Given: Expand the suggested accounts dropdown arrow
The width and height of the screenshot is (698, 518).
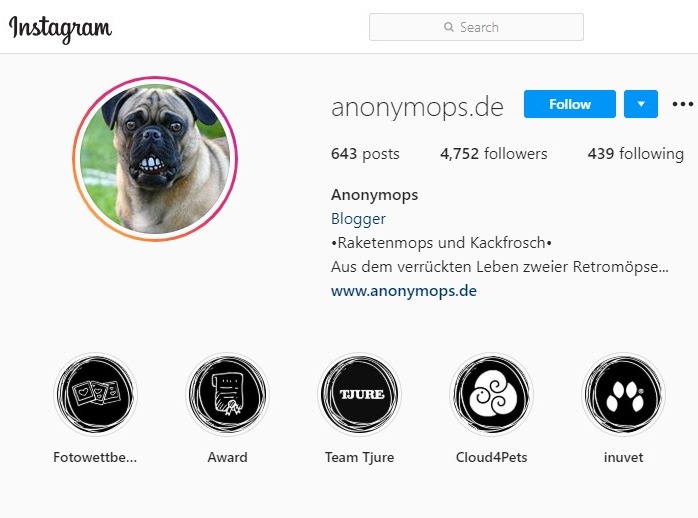Looking at the screenshot, I should tap(641, 104).
